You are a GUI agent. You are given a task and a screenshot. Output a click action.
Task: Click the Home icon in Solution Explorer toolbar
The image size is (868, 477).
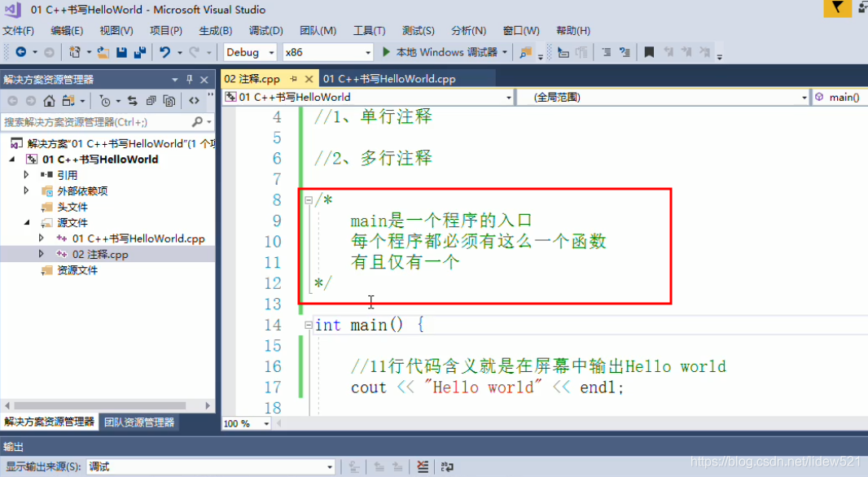(x=50, y=101)
